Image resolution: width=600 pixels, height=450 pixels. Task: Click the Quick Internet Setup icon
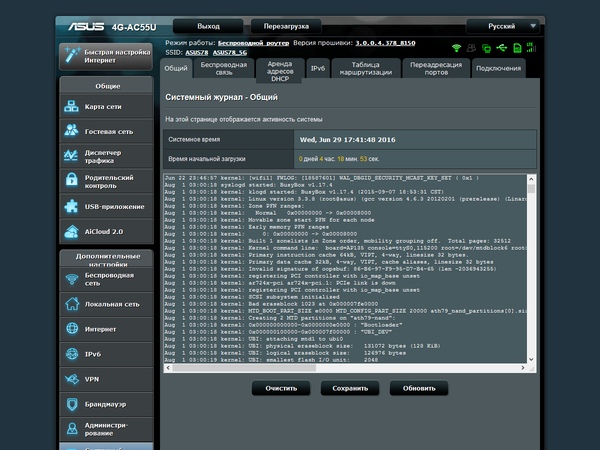(73, 55)
